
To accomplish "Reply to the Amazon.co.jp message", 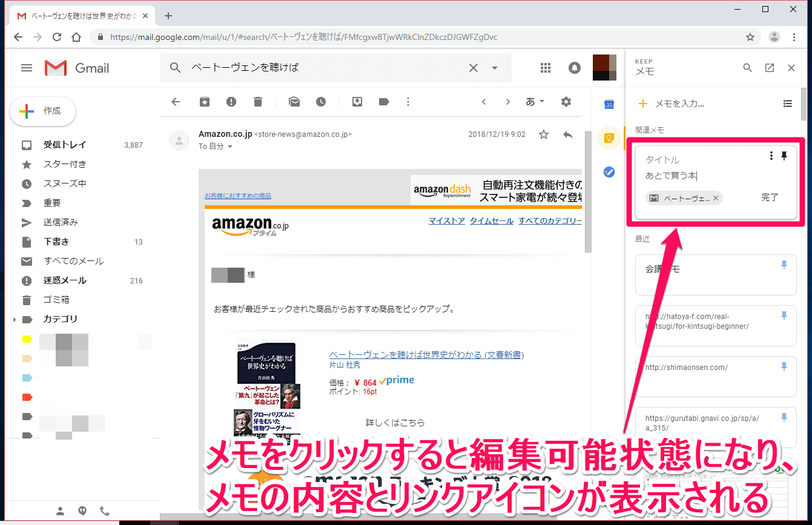I will point(567,134).
